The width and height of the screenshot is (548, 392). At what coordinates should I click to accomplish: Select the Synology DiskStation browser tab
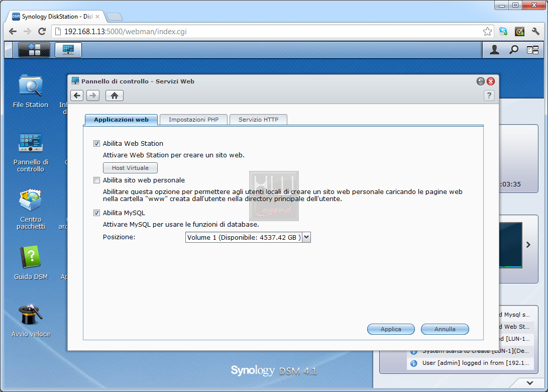(56, 17)
